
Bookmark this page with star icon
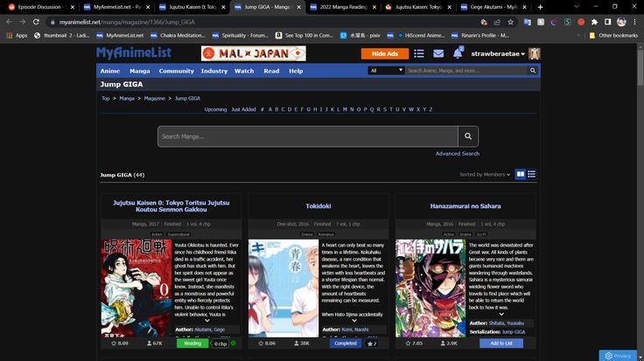[x=510, y=22]
